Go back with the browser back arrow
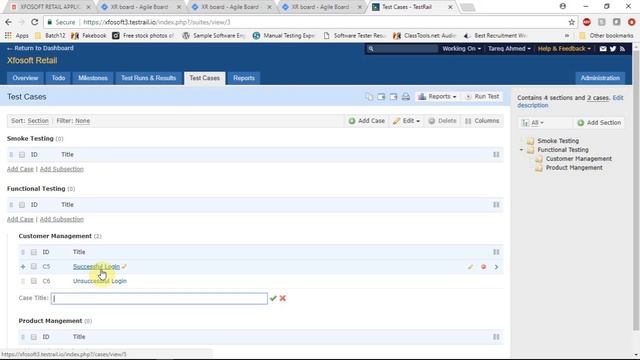640x360 pixels. pos(9,22)
